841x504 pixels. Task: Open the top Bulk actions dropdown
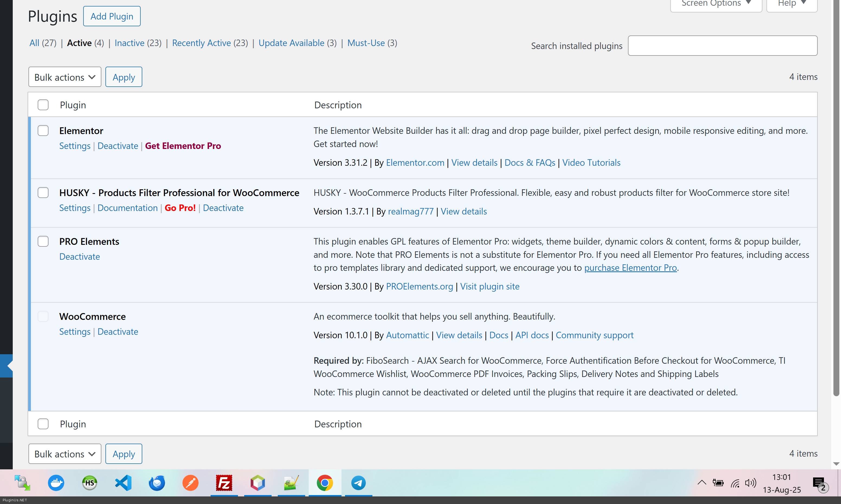[65, 77]
